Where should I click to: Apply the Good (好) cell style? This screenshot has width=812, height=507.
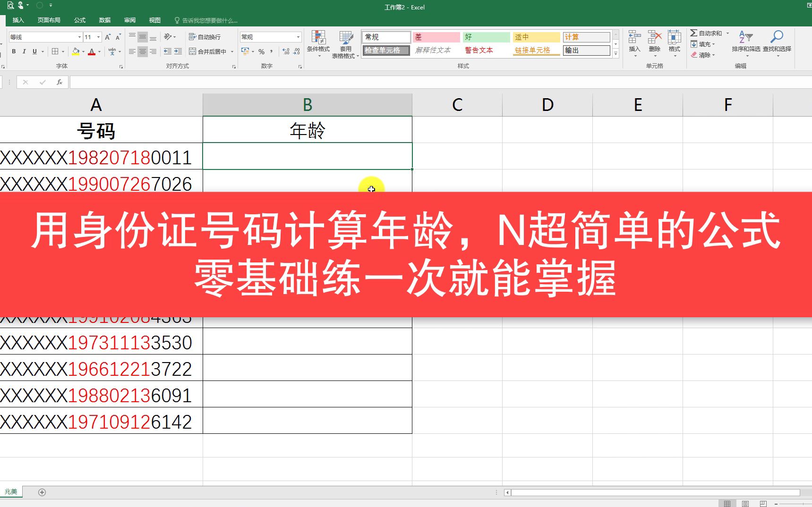[x=486, y=37]
